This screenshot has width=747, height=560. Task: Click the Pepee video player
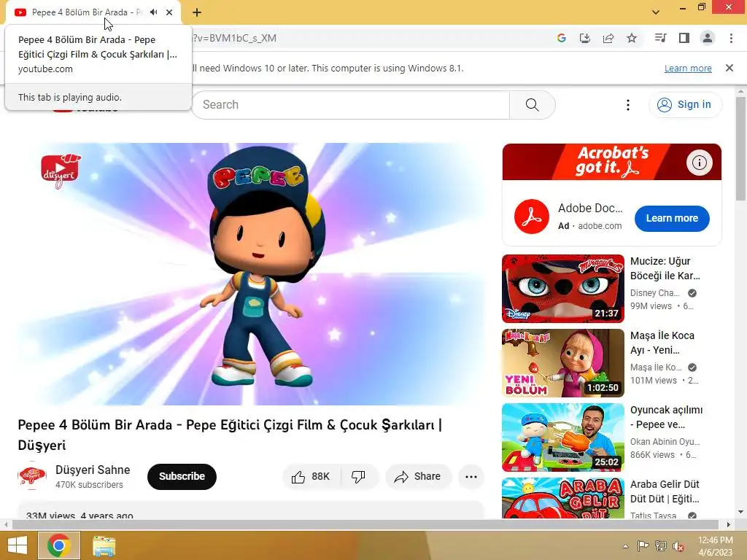pos(251,274)
